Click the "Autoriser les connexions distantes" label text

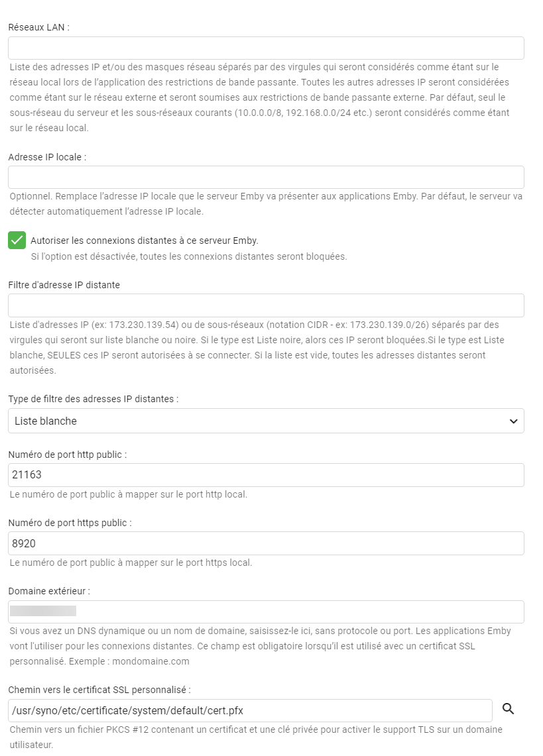point(144,241)
